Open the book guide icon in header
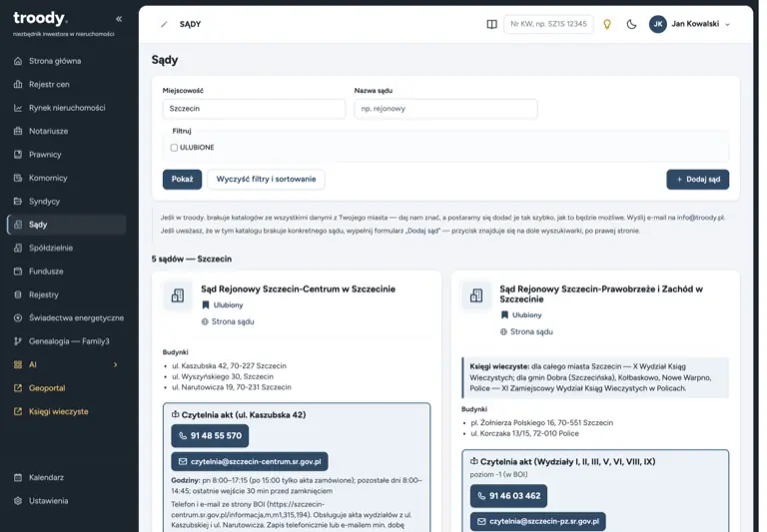The height and width of the screenshot is (532, 767). (x=492, y=24)
